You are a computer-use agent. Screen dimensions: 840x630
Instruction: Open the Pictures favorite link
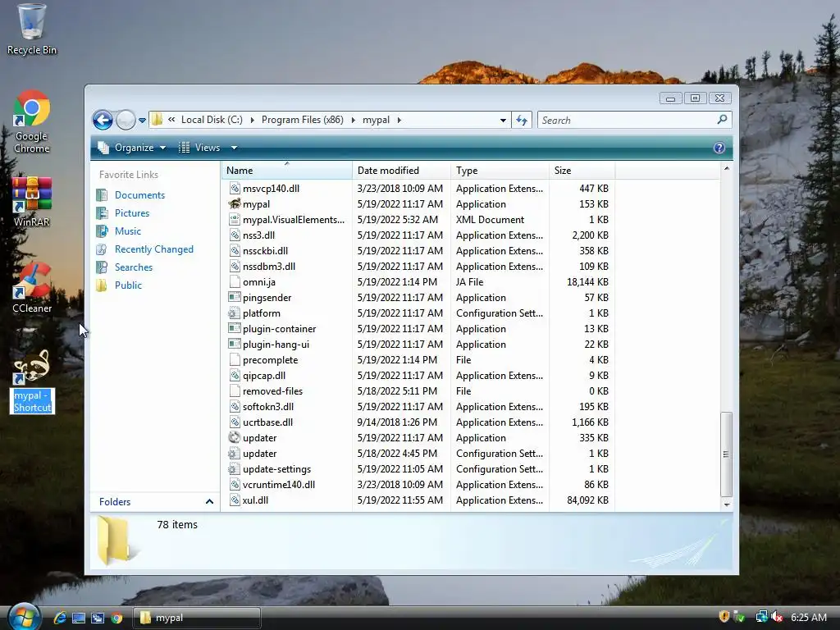tap(132, 213)
